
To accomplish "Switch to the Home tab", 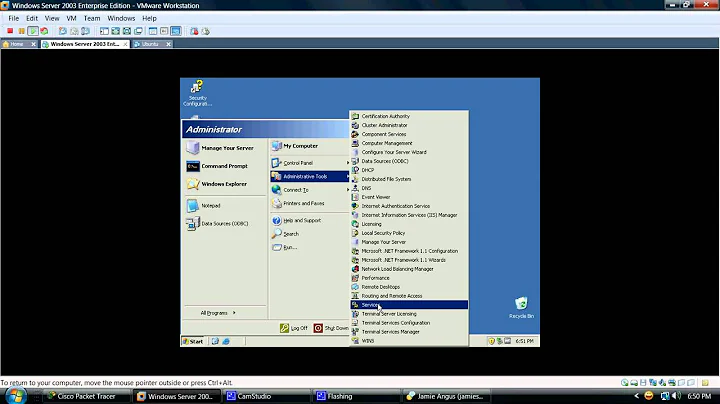I will [17, 44].
